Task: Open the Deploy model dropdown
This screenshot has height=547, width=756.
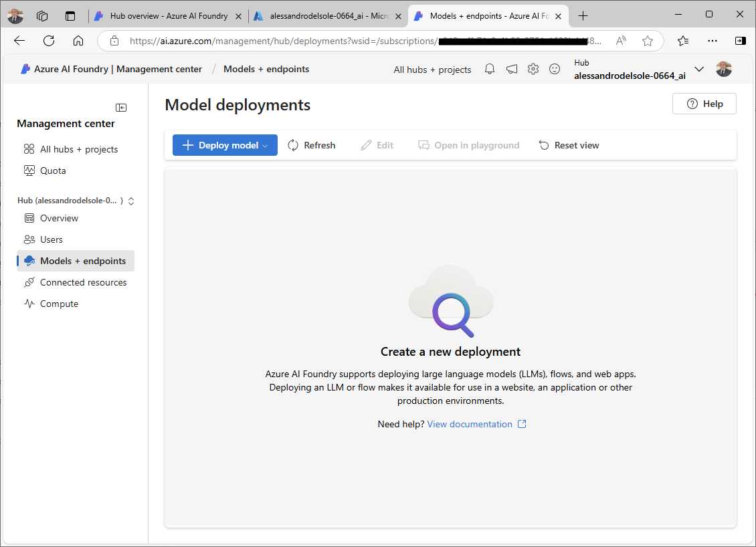Action: click(225, 145)
